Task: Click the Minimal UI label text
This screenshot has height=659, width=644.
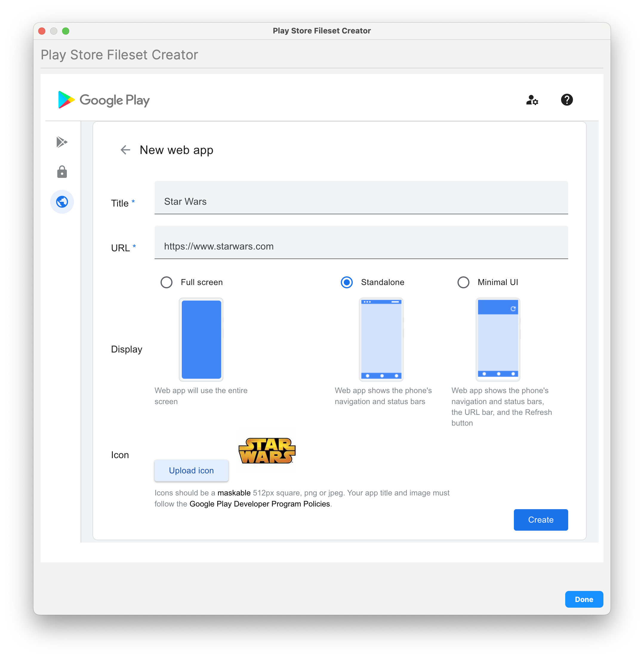Action: [498, 282]
